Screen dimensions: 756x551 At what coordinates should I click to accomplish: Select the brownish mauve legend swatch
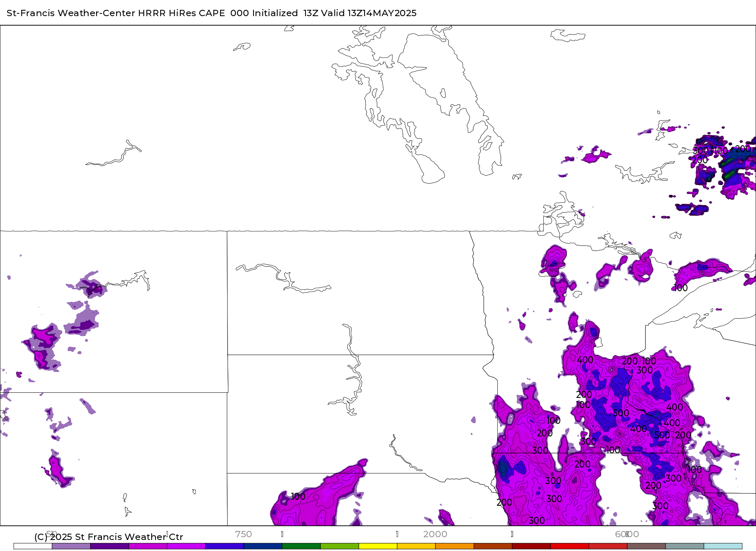(647, 546)
